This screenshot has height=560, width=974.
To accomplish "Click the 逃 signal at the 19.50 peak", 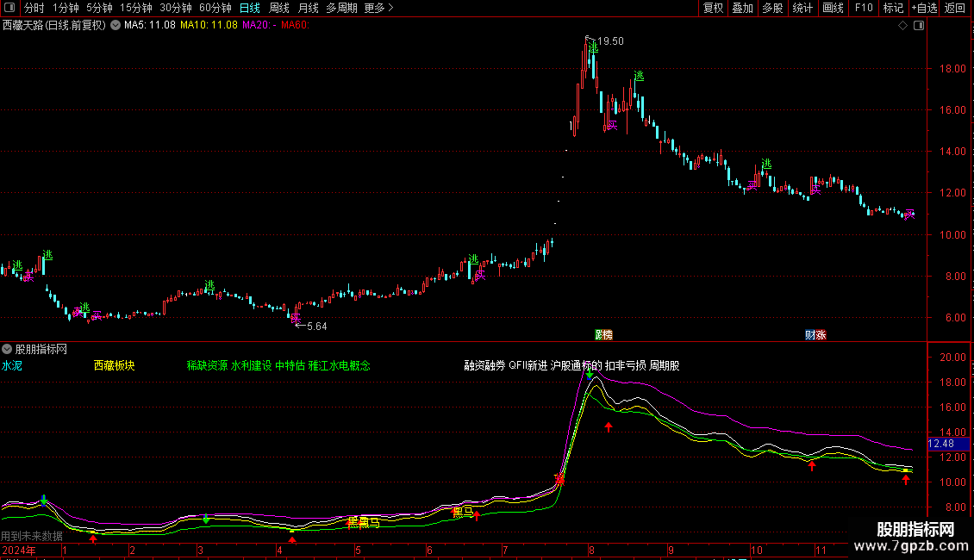I will click(593, 47).
